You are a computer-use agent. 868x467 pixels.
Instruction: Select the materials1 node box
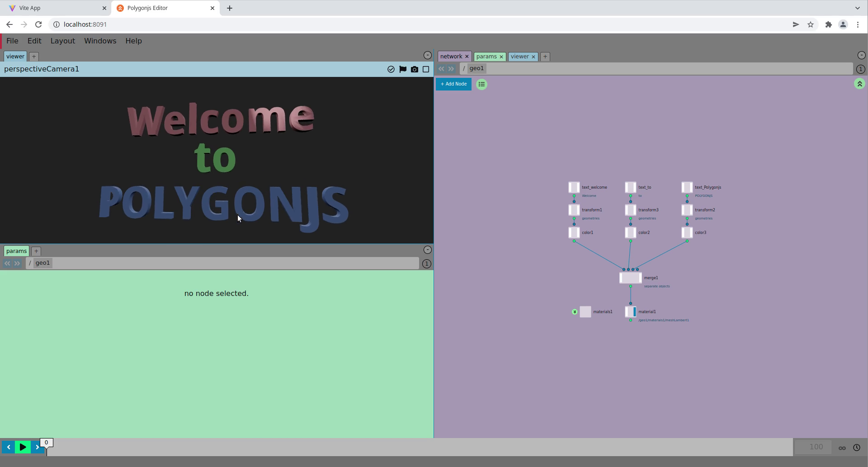[585, 312]
